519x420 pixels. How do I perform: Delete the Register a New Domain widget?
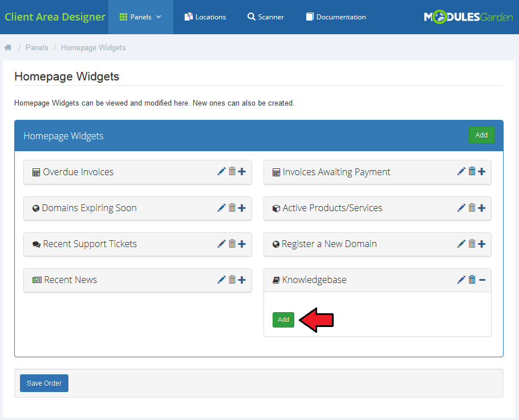[472, 244]
